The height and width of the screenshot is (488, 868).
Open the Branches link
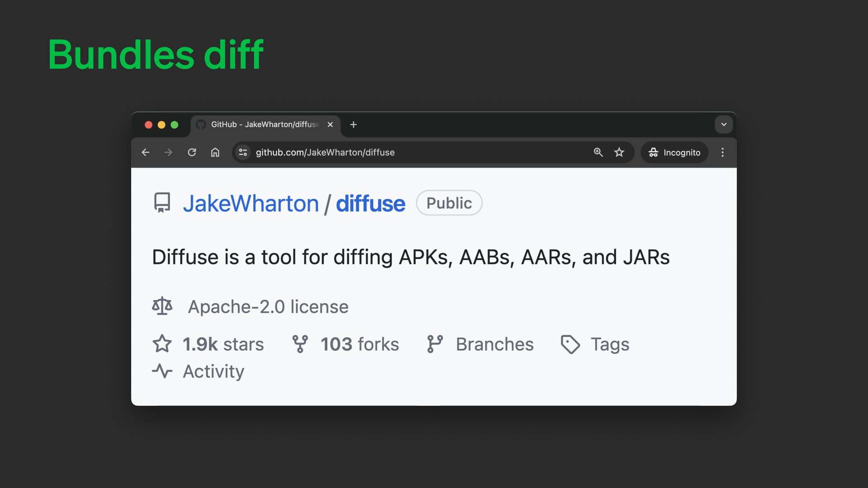pyautogui.click(x=494, y=344)
